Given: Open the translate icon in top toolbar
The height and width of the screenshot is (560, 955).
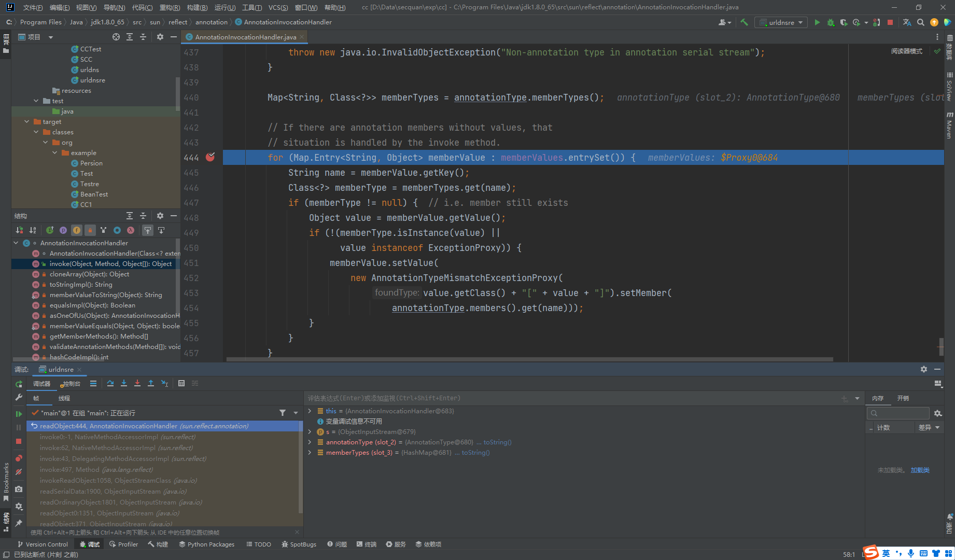Looking at the screenshot, I should (x=907, y=22).
